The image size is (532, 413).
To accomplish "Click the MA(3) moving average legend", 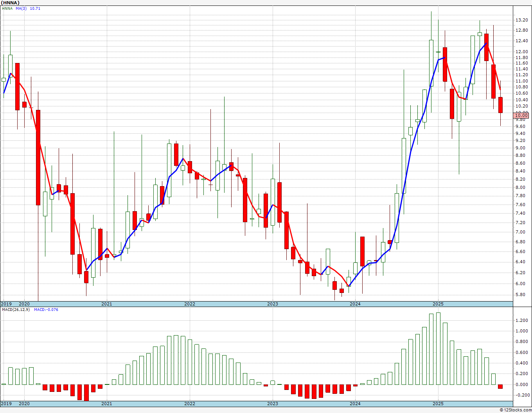I will pyautogui.click(x=22, y=9).
